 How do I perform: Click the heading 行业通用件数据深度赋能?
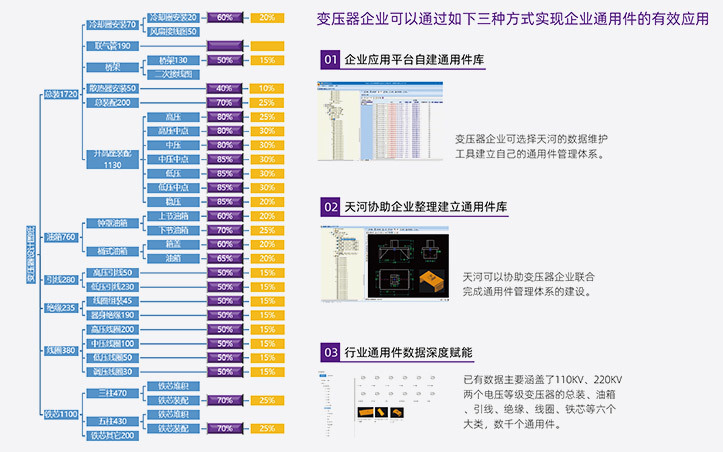408,352
